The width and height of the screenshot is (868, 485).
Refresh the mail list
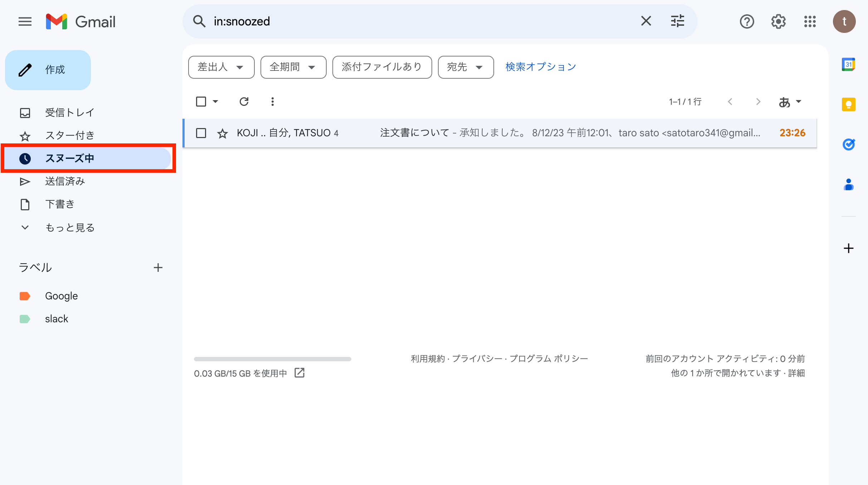pos(244,102)
